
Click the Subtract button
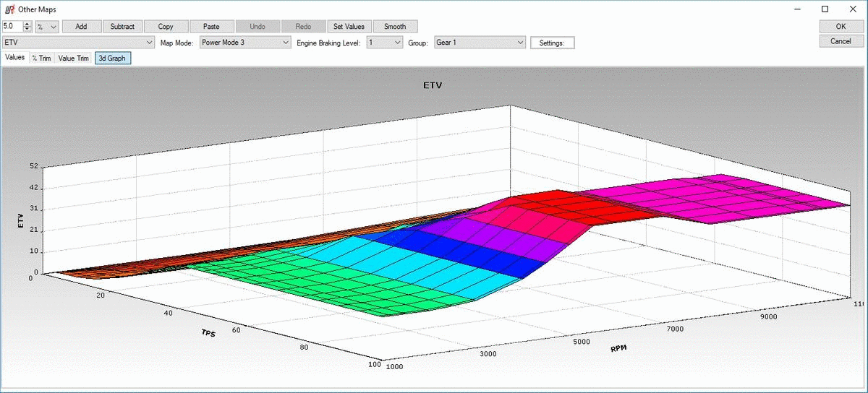point(123,27)
